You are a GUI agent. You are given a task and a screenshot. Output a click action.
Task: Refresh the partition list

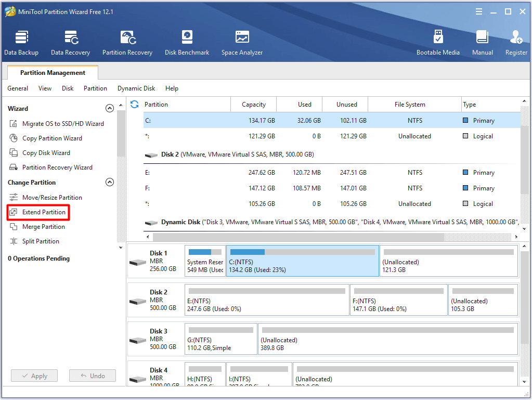134,104
